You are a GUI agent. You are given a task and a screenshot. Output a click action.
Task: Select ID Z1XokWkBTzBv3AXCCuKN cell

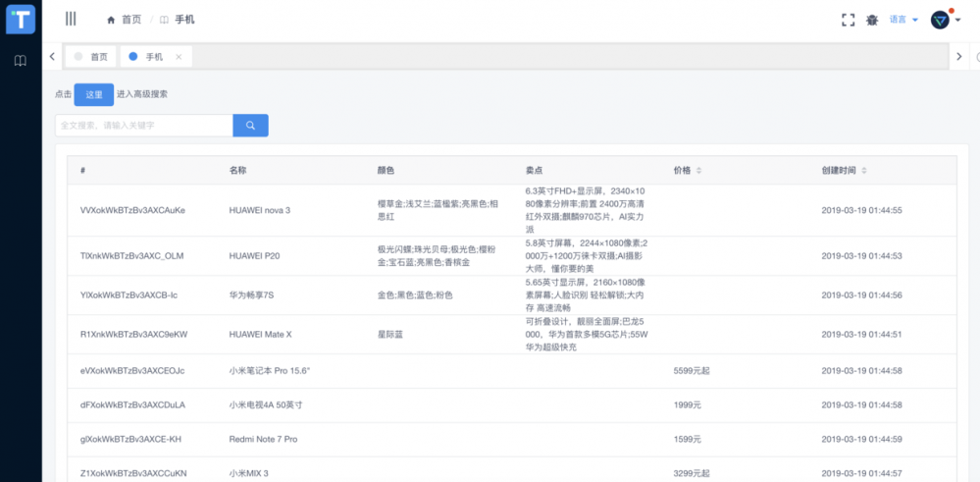click(x=133, y=473)
